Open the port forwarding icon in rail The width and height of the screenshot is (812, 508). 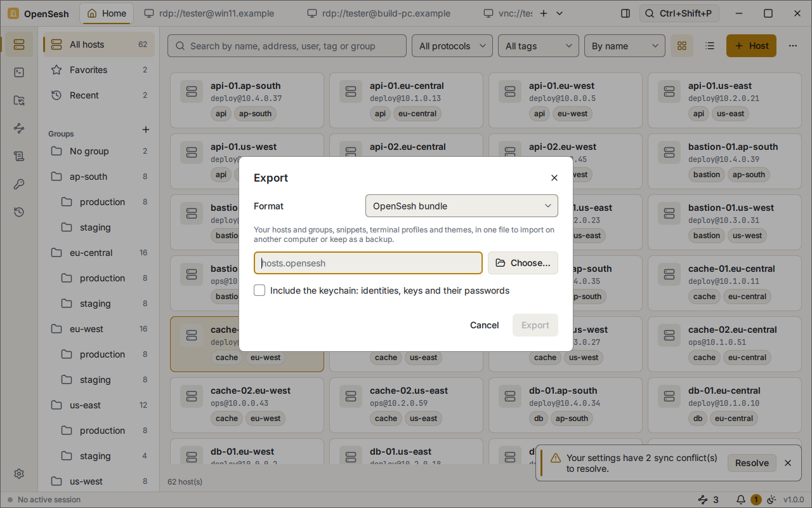click(x=19, y=128)
